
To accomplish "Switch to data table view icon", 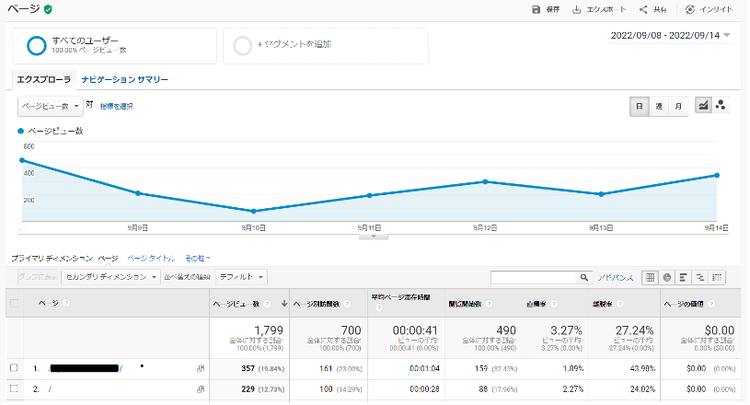I will tap(650, 277).
